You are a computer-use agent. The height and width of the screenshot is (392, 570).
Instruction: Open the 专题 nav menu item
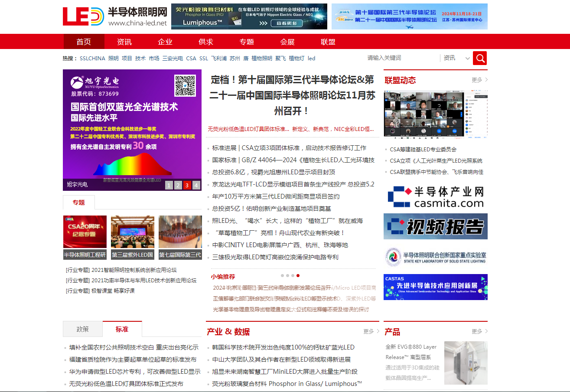tap(247, 42)
